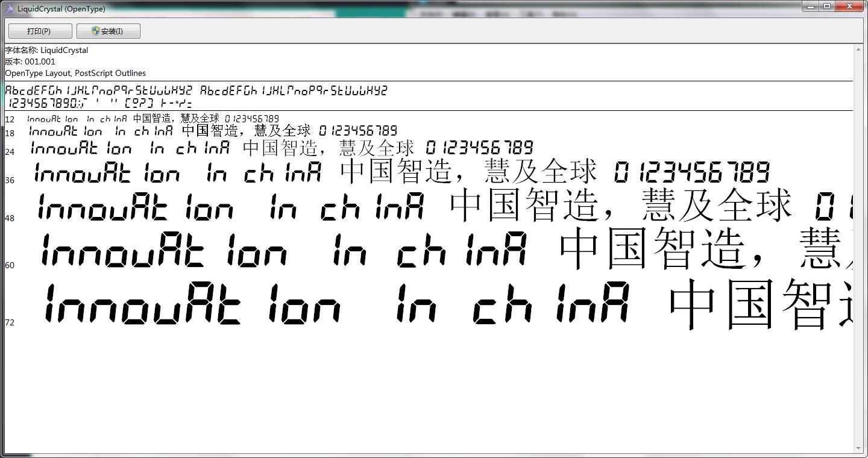This screenshot has height=458, width=868.
Task: Click the OpenType Layout, PostScript Outlines line
Action: 75,73
